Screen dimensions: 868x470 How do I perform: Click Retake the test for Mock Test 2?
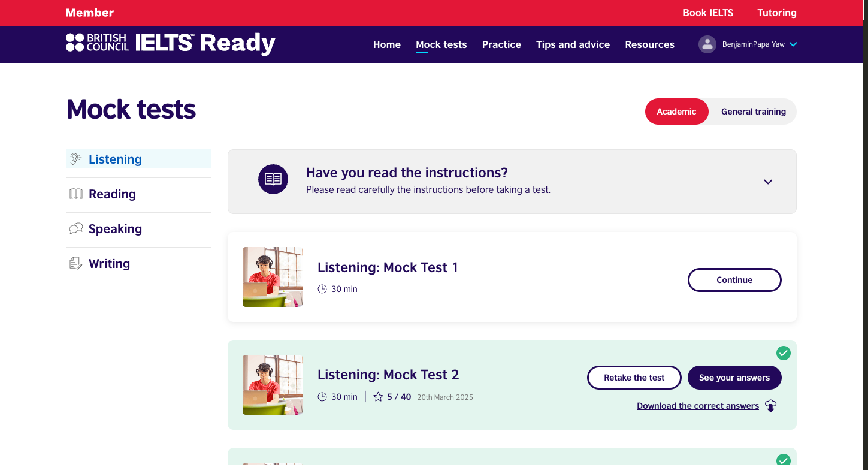pyautogui.click(x=634, y=378)
